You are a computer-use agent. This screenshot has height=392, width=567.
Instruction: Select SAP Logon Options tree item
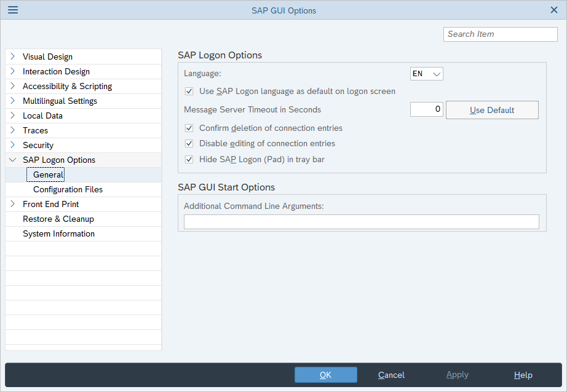click(59, 160)
